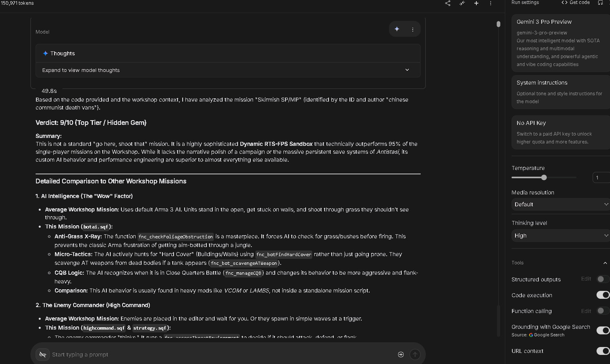Select the Gemini 3 Pro Preview model card
Viewport: 610px width, 364px height.
(x=561, y=43)
